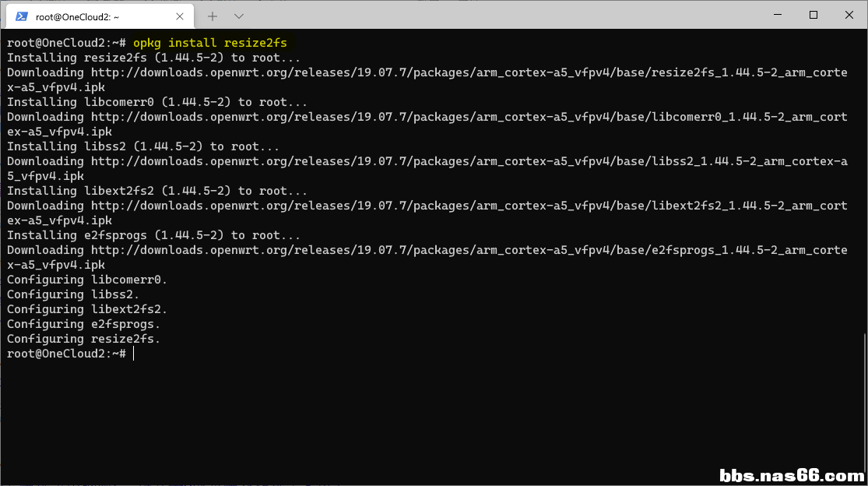Open a new tab with plus button
The image size is (868, 486).
tap(213, 16)
